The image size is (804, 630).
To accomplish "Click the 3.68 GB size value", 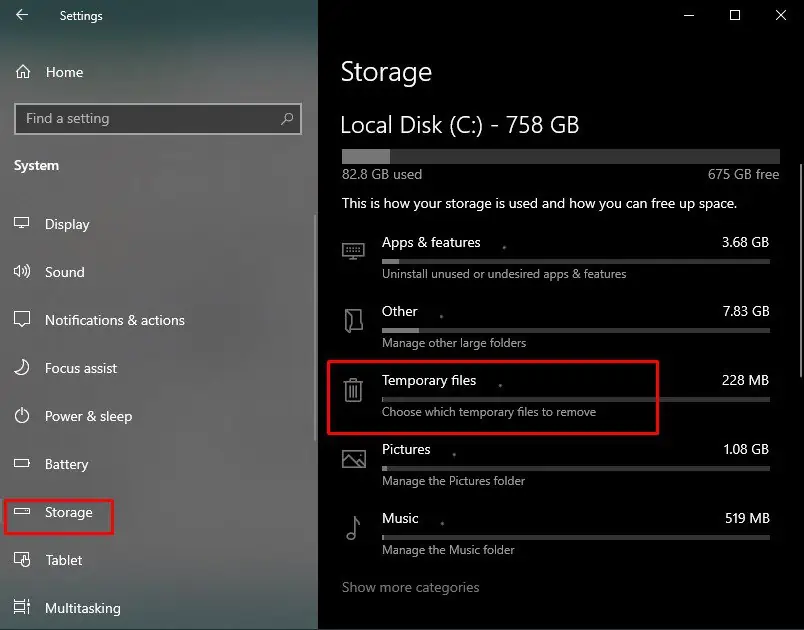I will [x=745, y=242].
